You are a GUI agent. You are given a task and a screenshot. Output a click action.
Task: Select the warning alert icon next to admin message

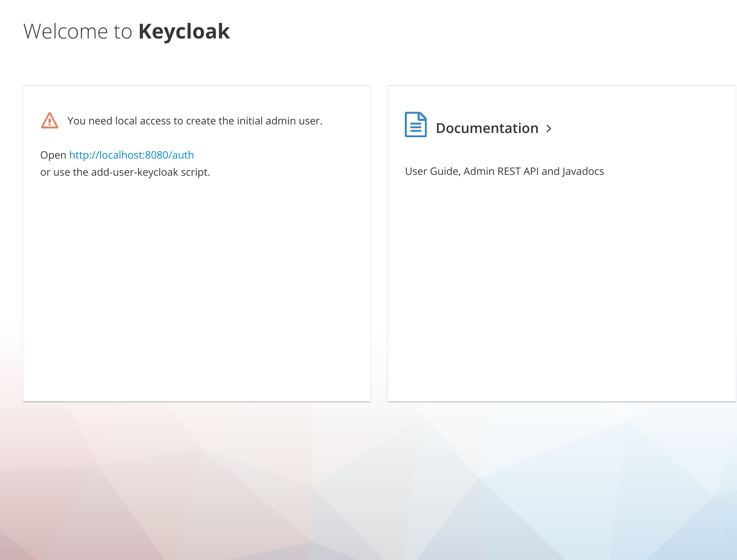click(x=49, y=121)
